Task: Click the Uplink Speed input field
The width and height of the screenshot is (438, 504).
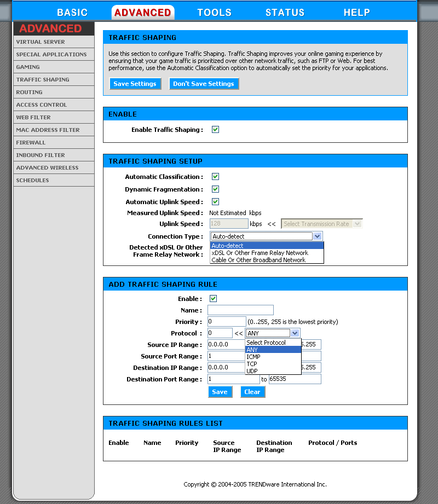Action: pyautogui.click(x=229, y=223)
